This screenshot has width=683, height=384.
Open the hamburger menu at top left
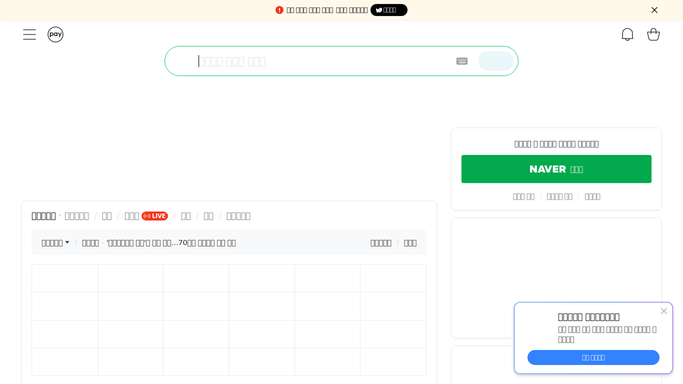pos(30,34)
